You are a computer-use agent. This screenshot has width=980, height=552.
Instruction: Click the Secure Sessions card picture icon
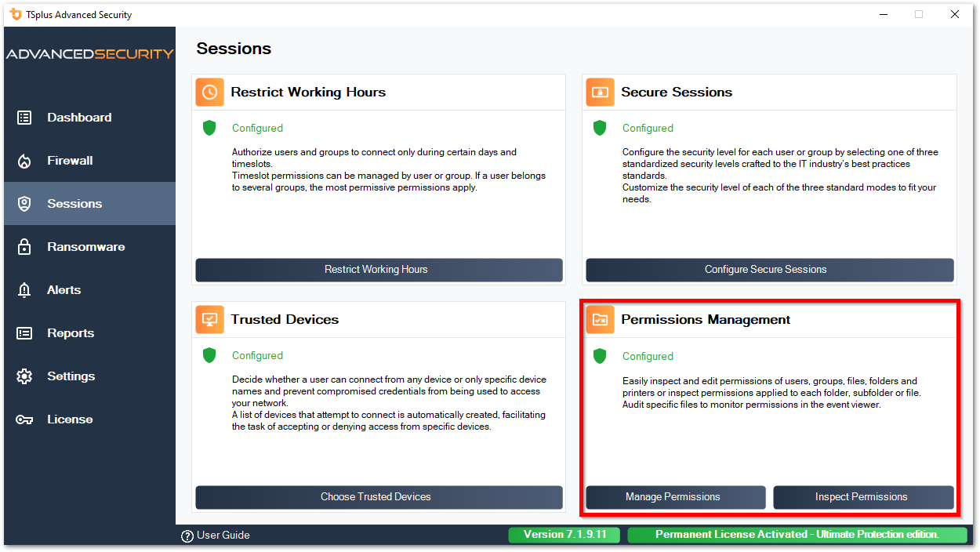[x=600, y=92]
